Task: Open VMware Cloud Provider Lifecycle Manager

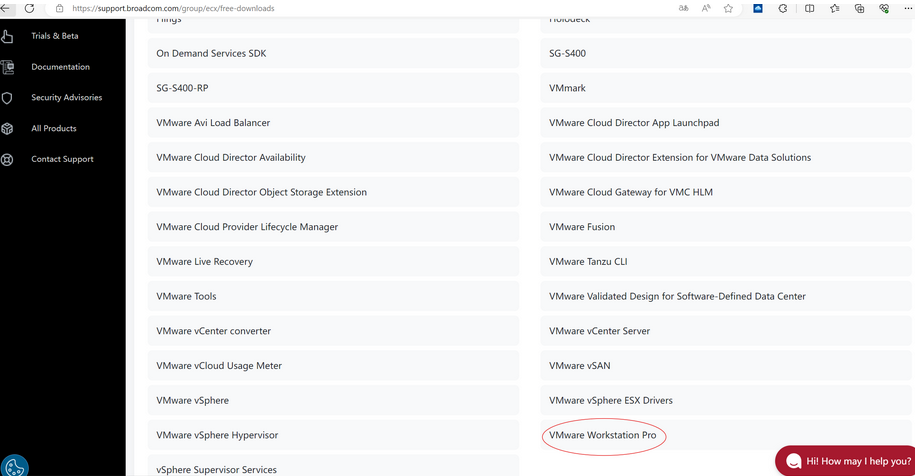Action: click(x=333, y=227)
